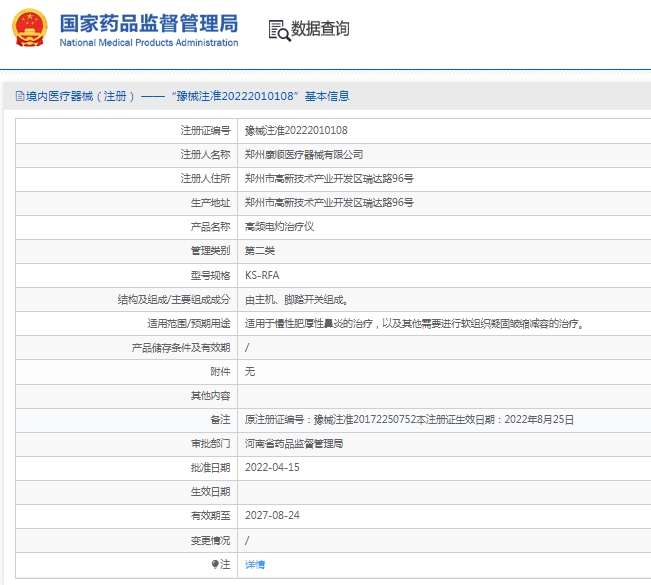Viewport: 651px width, 585px height.
Task: Select management class 第二类
Action: (260, 251)
